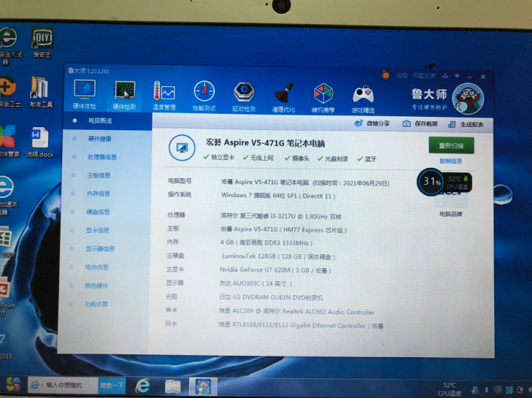Image resolution: width=532 pixels, height=398 pixels.
Task: Click the 4 GB DDR3 1333MHz memory text
Action: [x=266, y=243]
